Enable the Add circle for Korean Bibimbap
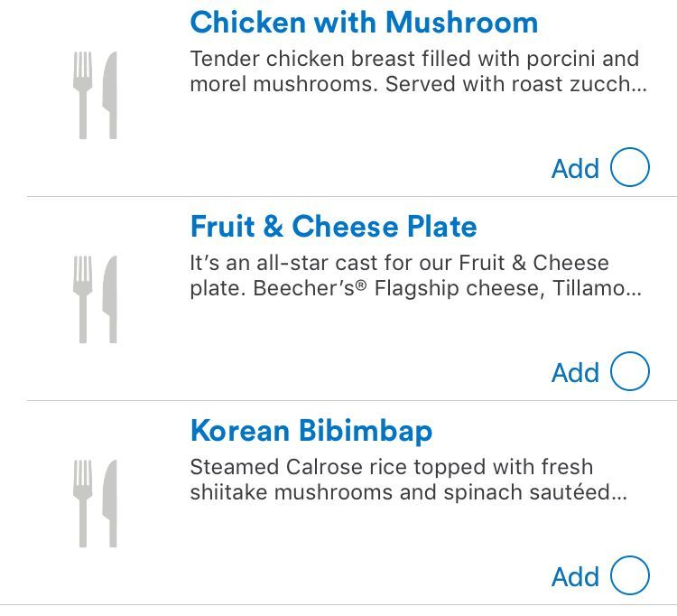Screen dimensions: 677x616 tap(630, 576)
